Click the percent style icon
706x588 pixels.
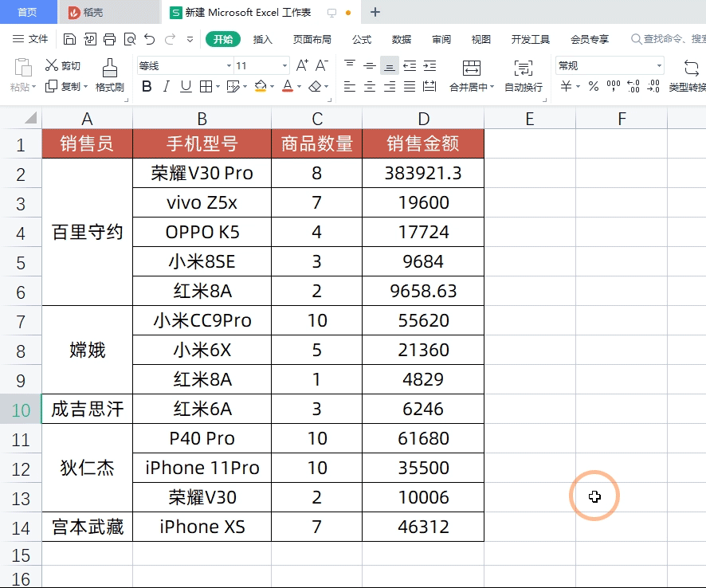click(593, 88)
